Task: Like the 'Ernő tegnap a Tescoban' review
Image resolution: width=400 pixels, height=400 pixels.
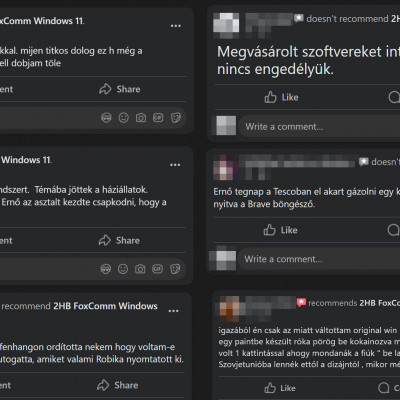Action: coord(280,230)
